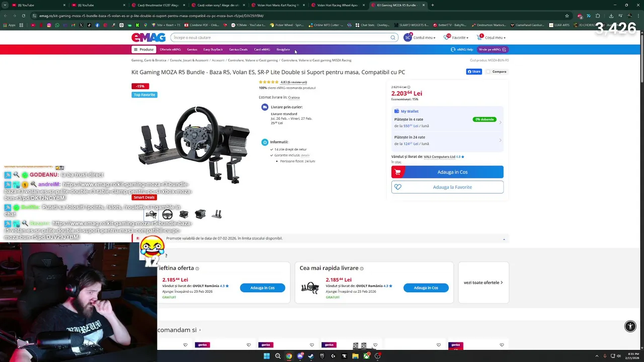Open a new browser tab

click(x=432, y=5)
